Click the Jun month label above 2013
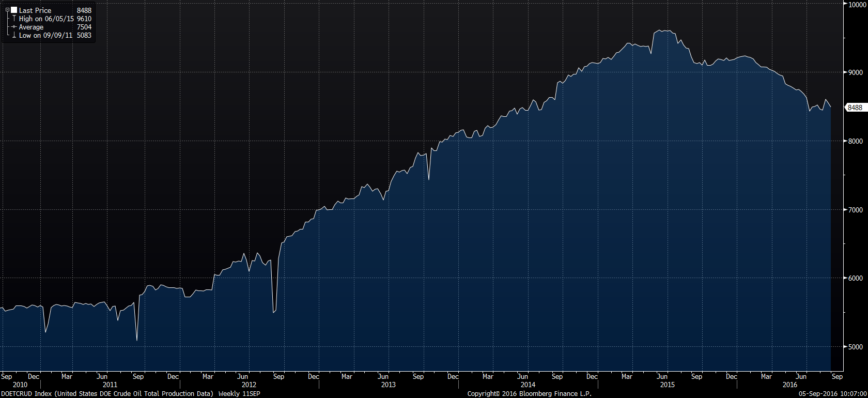The image size is (868, 398). click(x=383, y=376)
